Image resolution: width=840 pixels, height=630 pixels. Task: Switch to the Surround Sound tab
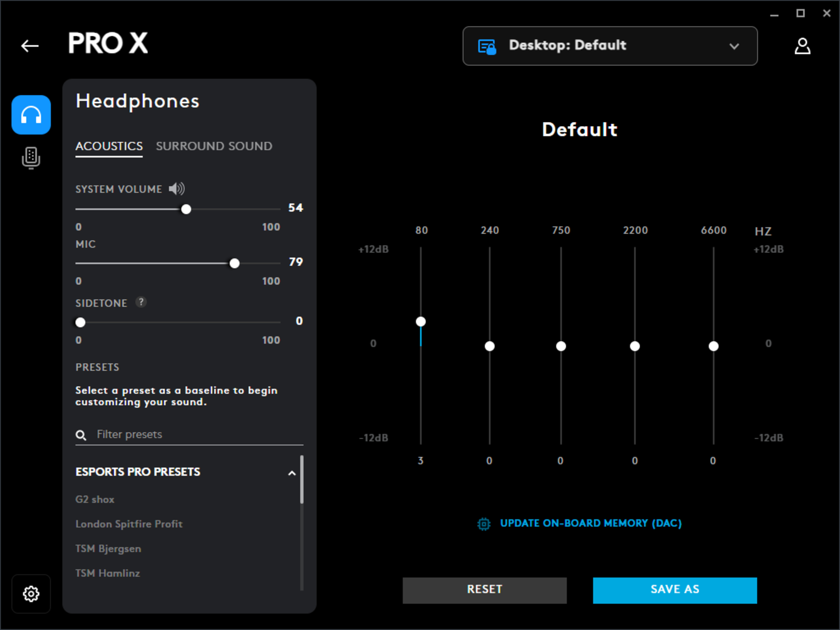pyautogui.click(x=214, y=146)
